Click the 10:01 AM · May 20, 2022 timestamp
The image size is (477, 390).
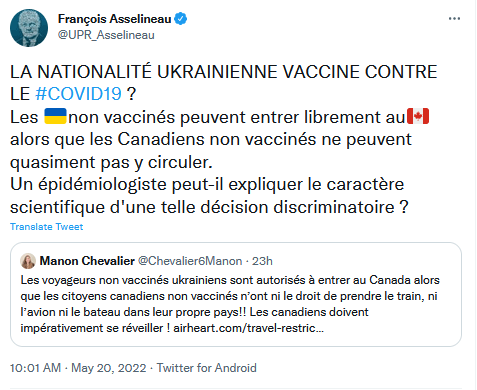[78, 368]
